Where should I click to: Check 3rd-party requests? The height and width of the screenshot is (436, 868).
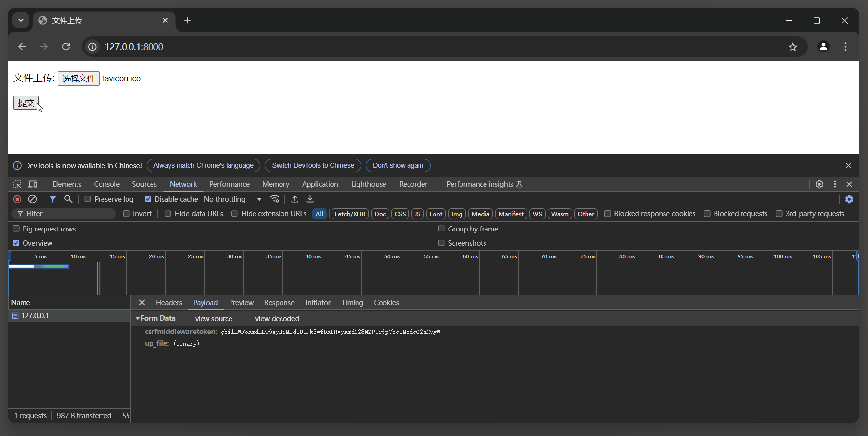pyautogui.click(x=779, y=214)
